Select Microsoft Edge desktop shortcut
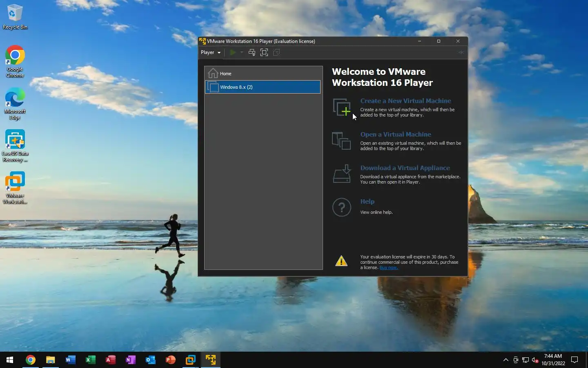 click(15, 103)
